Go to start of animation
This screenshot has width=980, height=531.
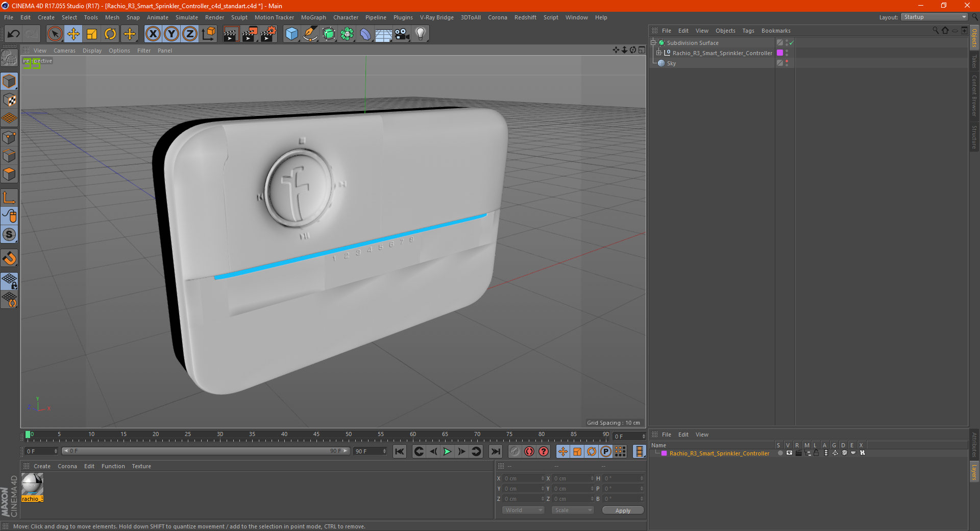(x=400, y=451)
